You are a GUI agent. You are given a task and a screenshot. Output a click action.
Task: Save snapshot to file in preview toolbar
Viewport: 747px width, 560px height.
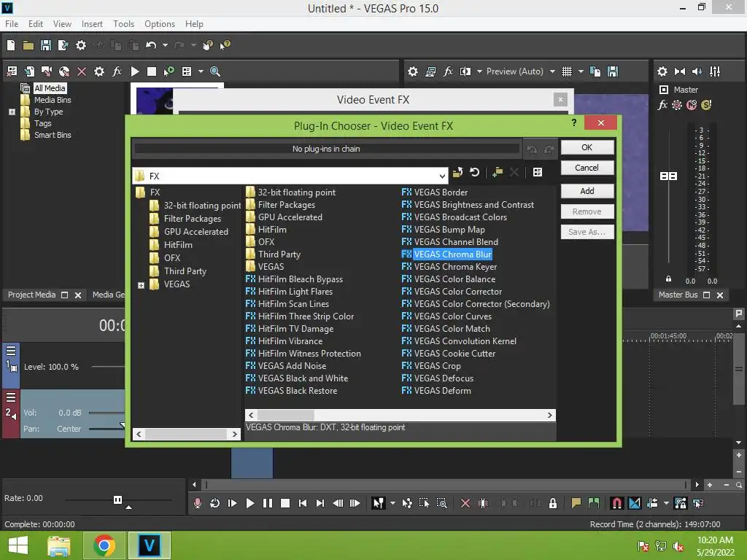click(x=613, y=71)
